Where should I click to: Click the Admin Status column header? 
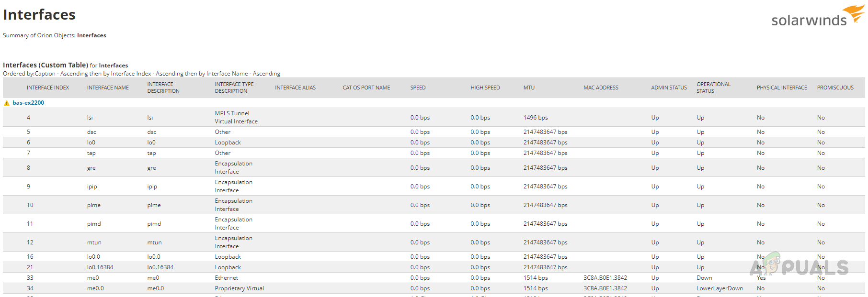[x=669, y=88]
